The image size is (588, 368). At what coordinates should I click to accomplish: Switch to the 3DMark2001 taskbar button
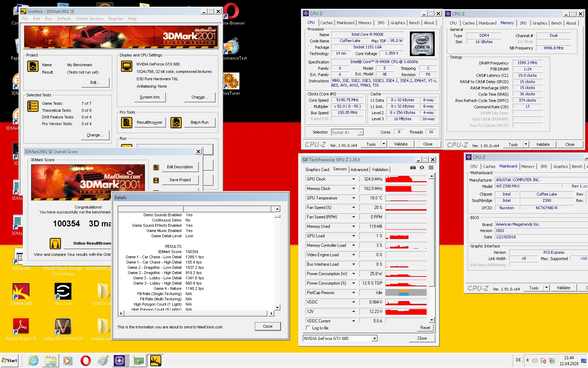(x=156, y=361)
